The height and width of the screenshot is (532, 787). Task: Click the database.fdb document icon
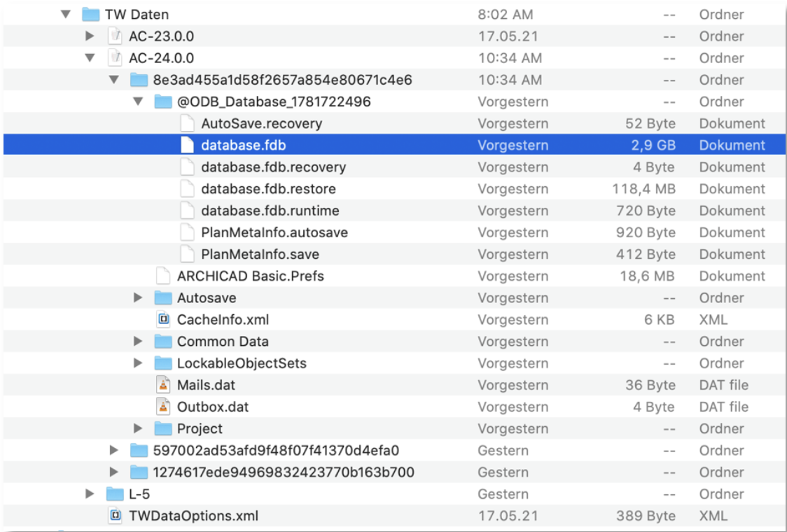tap(187, 145)
